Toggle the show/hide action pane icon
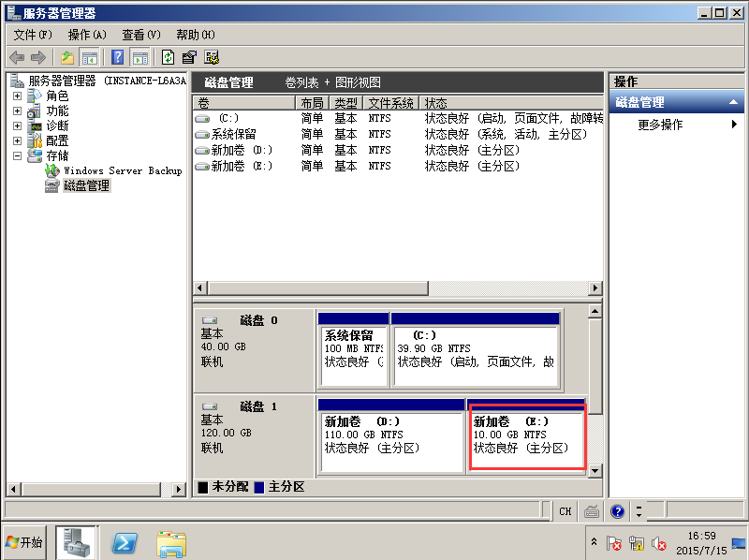 coord(140,58)
